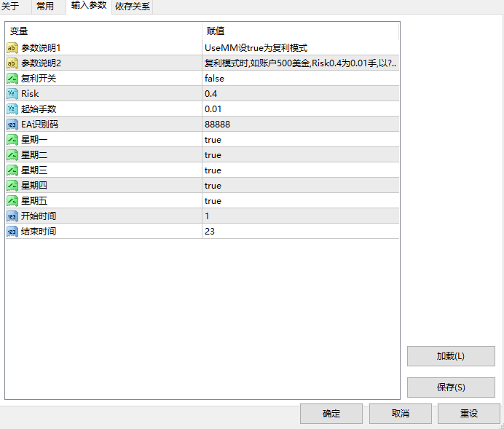Screen dimensions: 504x429
Task: Select the 输入参数 tab
Action: 89,6
